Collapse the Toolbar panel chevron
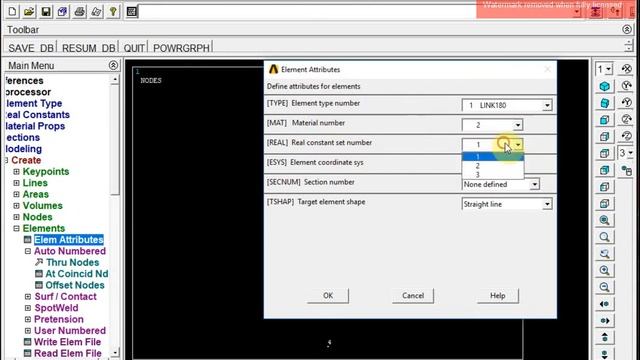 click(627, 29)
